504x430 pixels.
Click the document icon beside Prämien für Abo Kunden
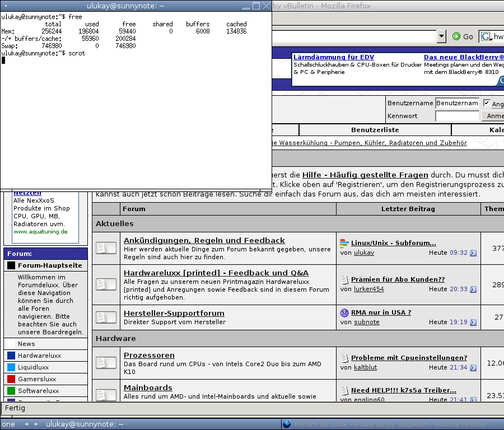(344, 279)
